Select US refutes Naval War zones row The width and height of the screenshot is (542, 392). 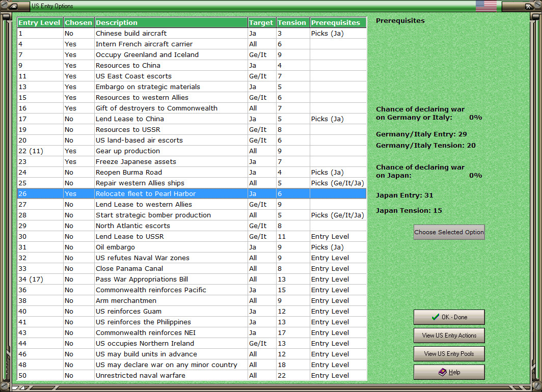click(192, 258)
